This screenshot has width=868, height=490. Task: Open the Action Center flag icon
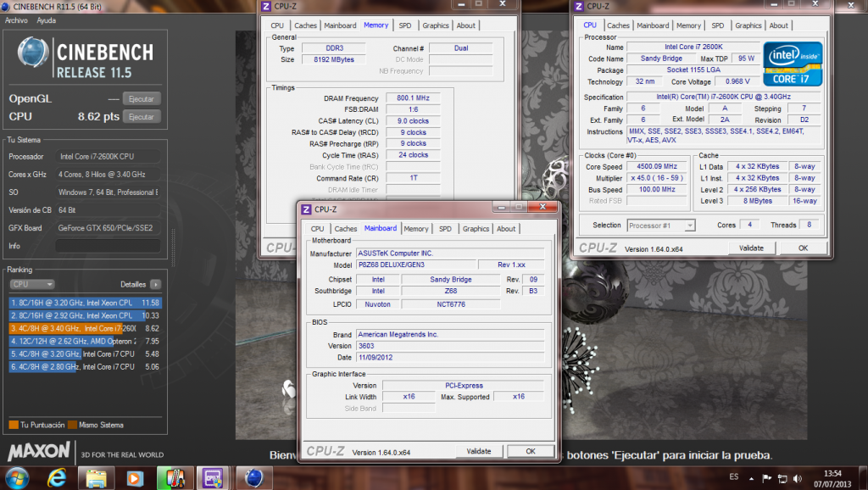coord(766,478)
